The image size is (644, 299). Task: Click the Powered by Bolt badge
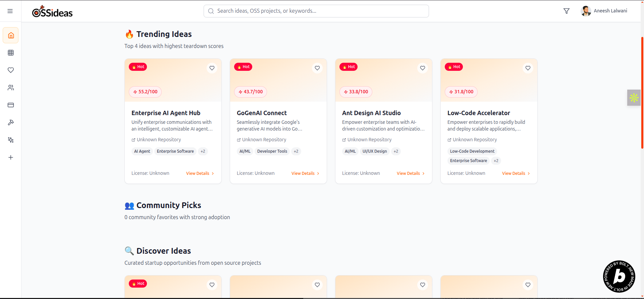pyautogui.click(x=619, y=277)
